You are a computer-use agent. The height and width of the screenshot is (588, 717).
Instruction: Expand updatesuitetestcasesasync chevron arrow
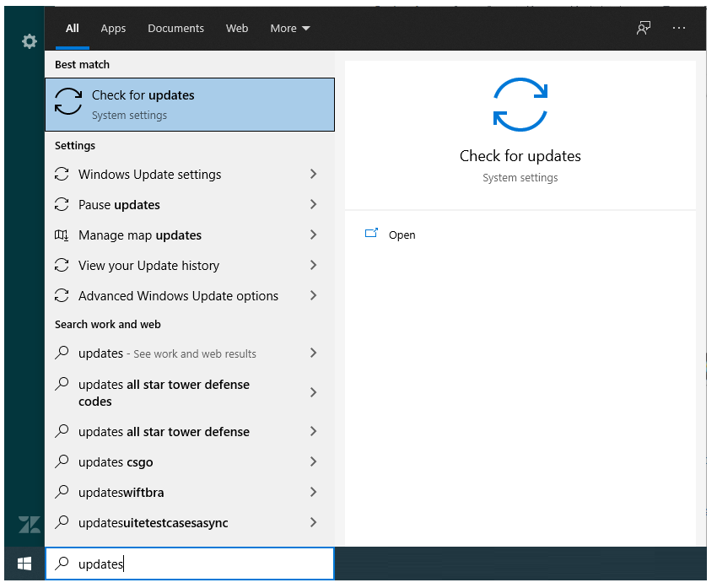[x=313, y=522]
